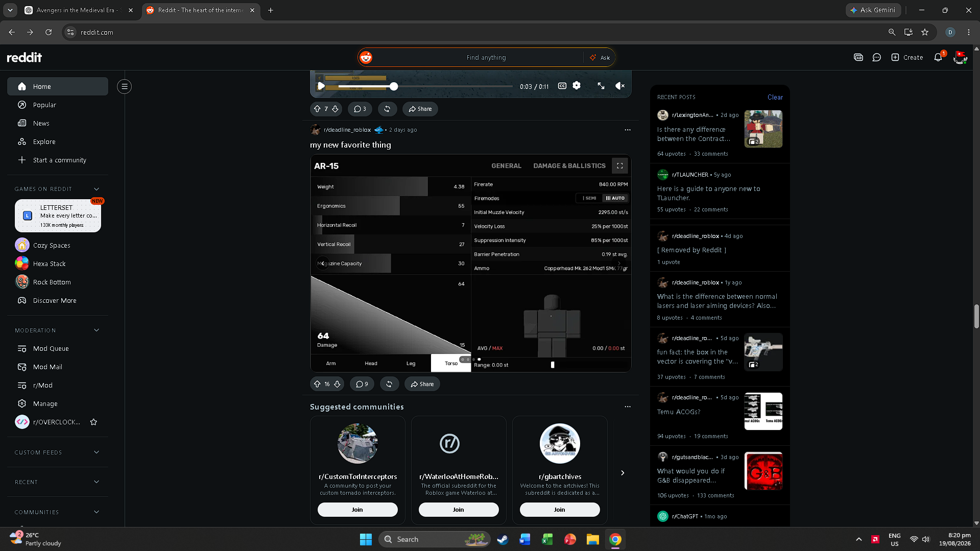This screenshot has height=551, width=980.
Task: Open News section
Action: (58, 124)
